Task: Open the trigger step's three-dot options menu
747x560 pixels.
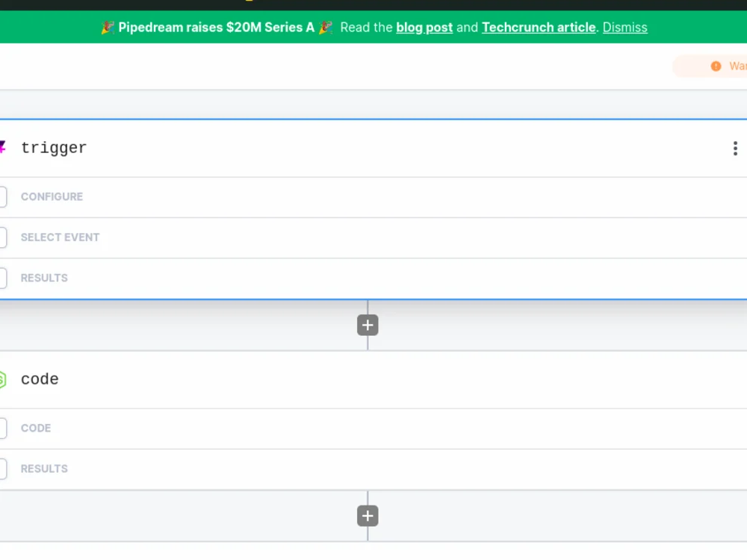Action: point(735,148)
